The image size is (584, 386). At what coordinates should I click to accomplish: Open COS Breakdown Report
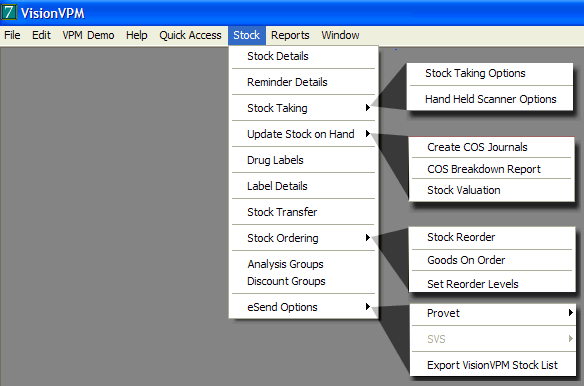click(492, 169)
